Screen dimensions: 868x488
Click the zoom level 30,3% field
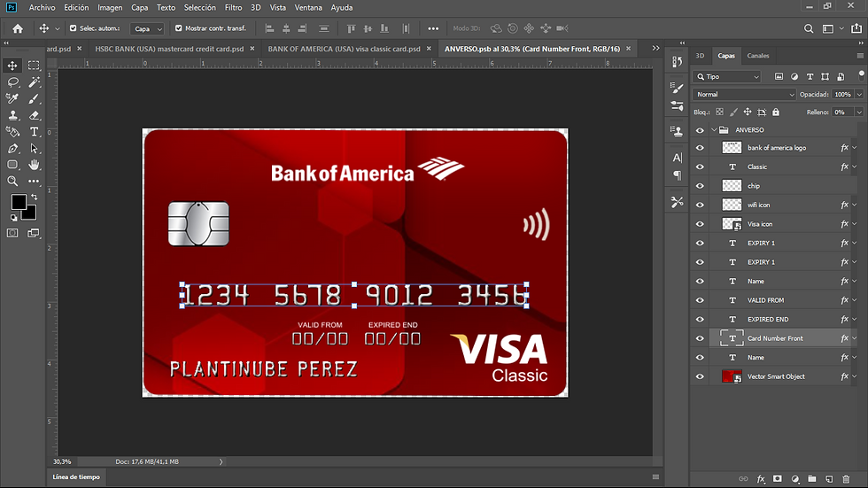click(x=63, y=461)
